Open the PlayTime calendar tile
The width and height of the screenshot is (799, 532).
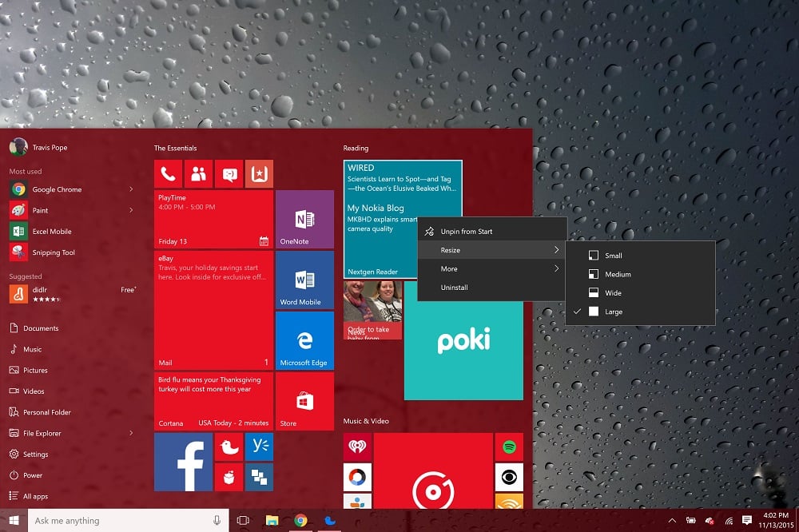(213, 219)
